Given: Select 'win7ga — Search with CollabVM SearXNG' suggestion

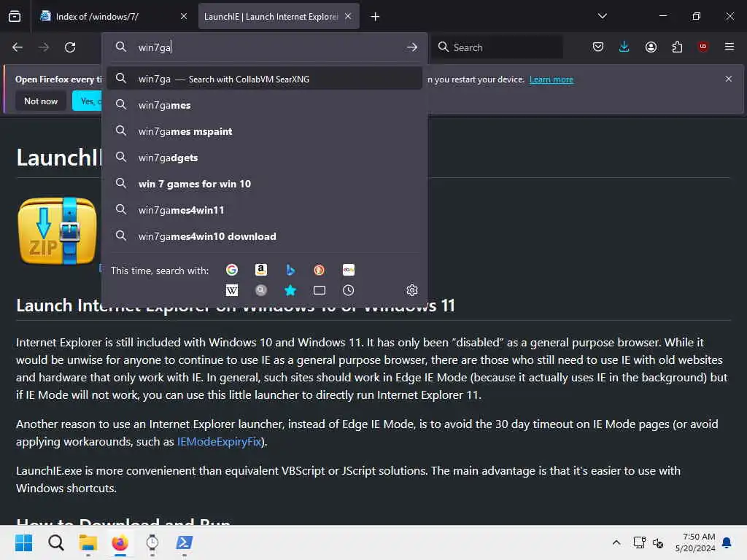Looking at the screenshot, I should pos(264,79).
